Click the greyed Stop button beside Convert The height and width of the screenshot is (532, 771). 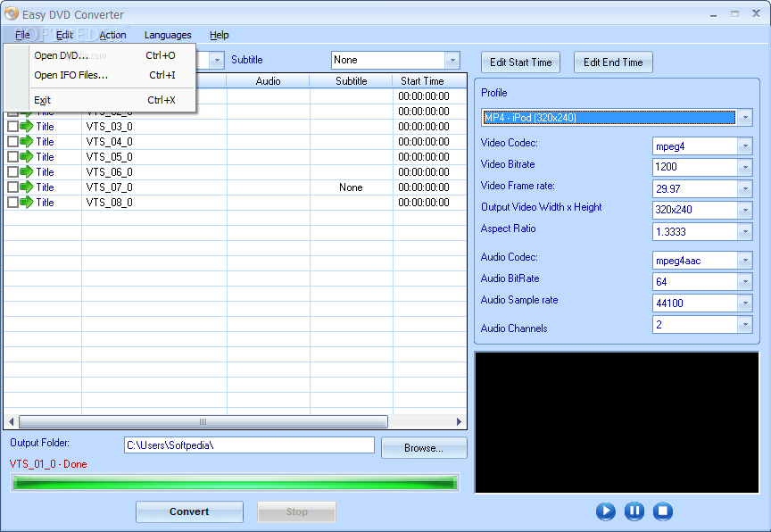296,511
